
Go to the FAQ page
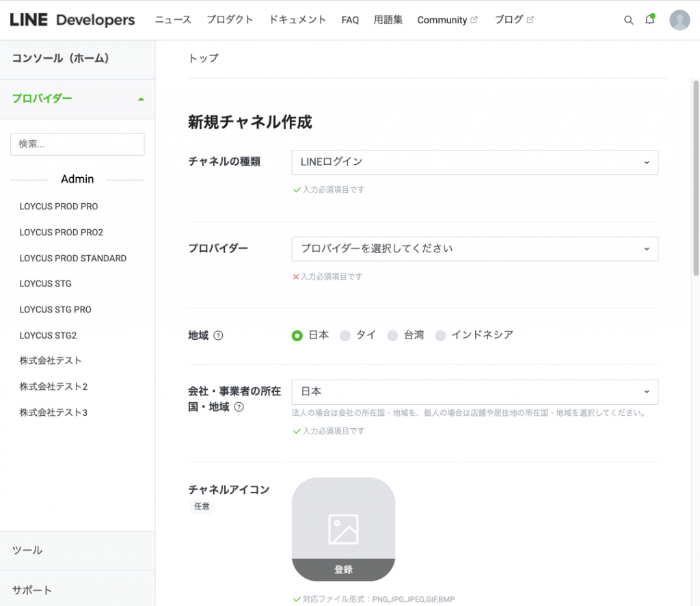[350, 20]
